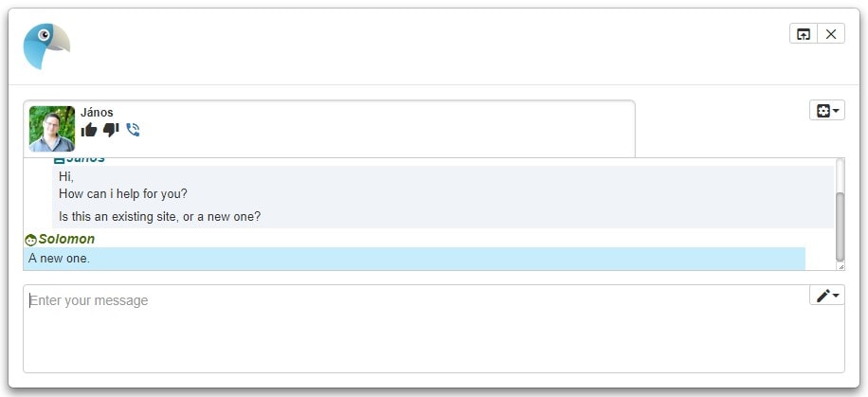The width and height of the screenshot is (868, 397).
Task: Click 'How can i help for you?' message
Action: click(123, 194)
